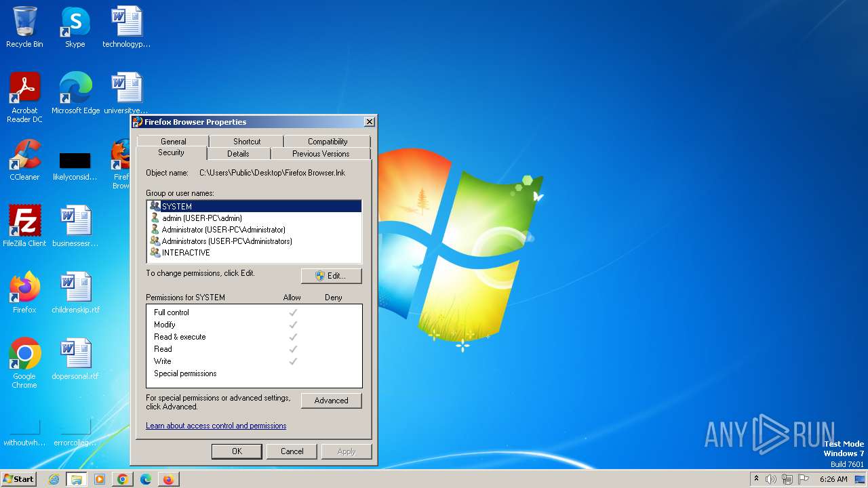Screen dimensions: 868x488
Task: Select the errorcolleg... desktop file
Action: click(75, 434)
